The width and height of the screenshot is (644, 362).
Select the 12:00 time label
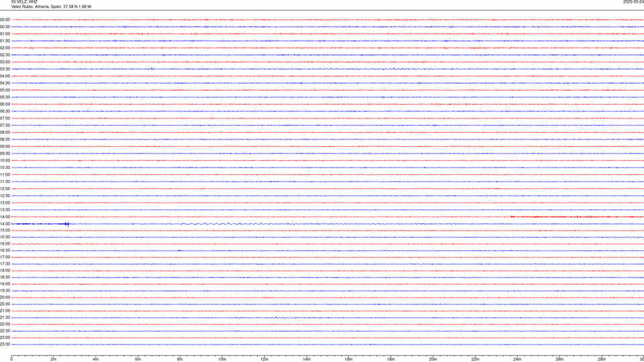[x=5, y=189]
